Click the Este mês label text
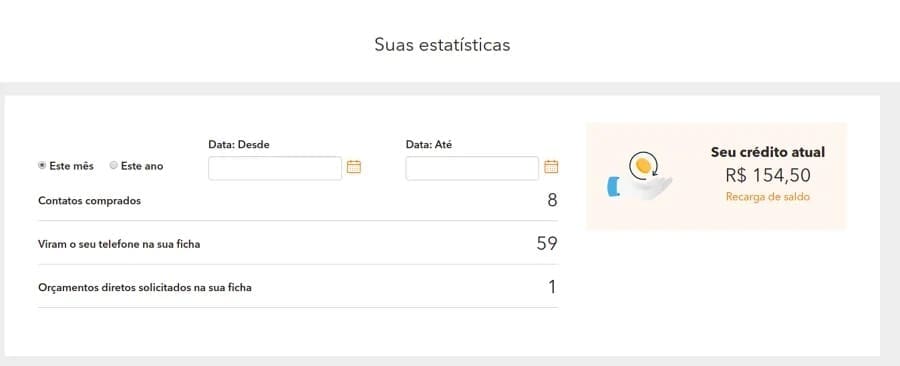Screen dimensions: 900x366 coord(71,166)
